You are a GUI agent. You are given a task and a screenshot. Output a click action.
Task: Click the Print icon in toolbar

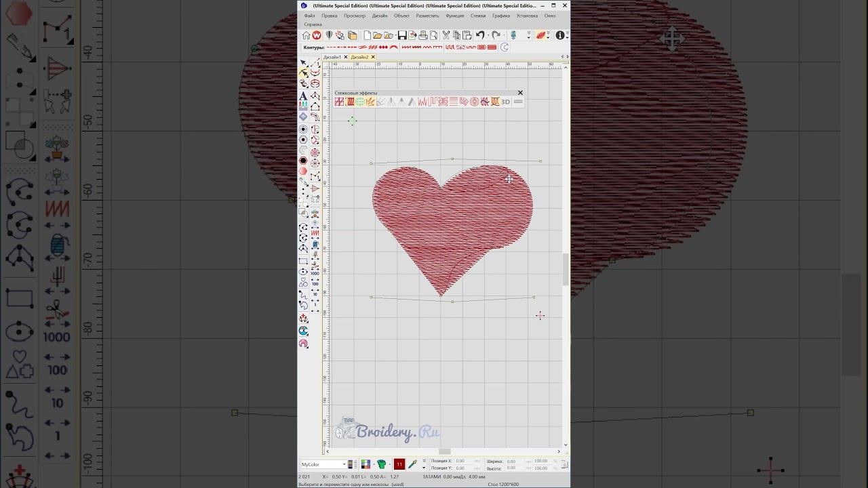click(423, 35)
